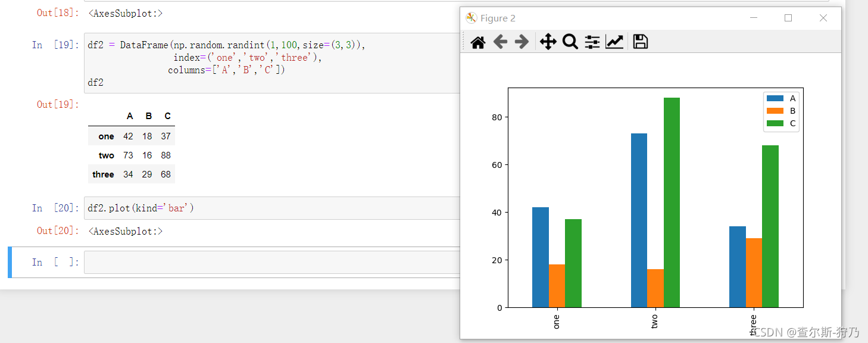Click the In [19] prompt label
This screenshot has width=868, height=343.
(x=55, y=45)
